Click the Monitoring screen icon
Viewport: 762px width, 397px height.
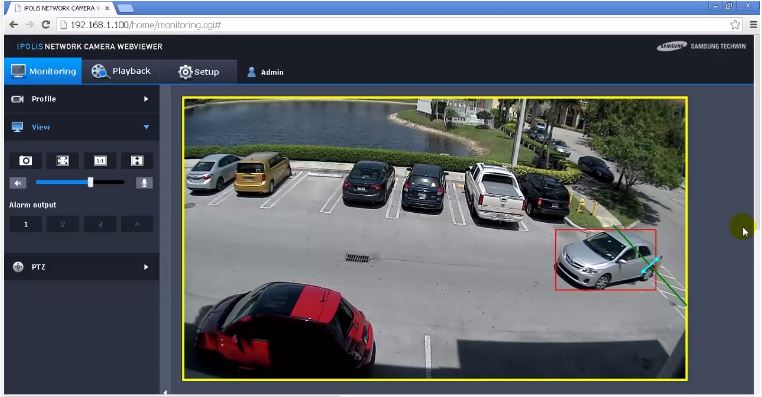[18, 71]
